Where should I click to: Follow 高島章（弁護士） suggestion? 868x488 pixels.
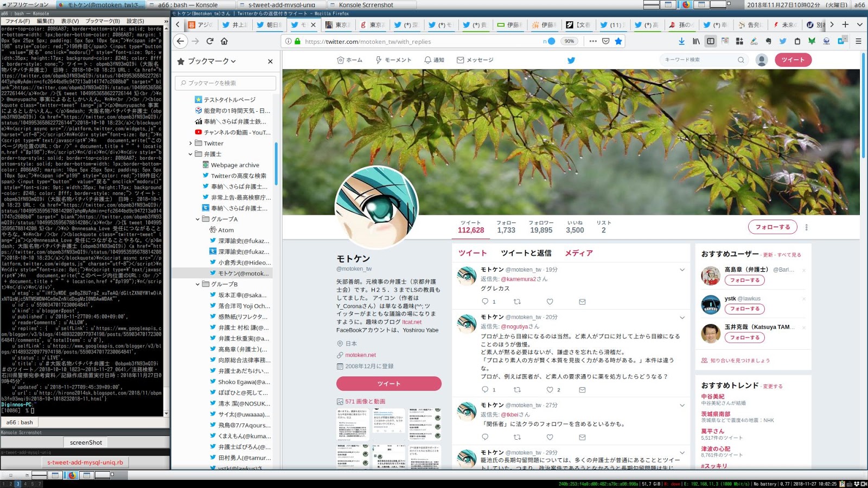[745, 280]
